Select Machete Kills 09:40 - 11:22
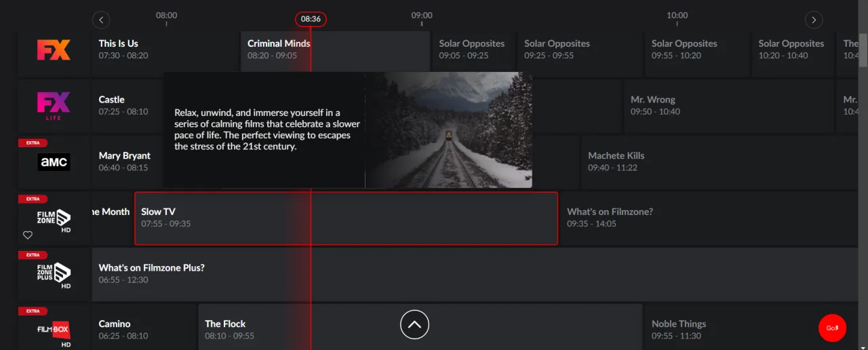 point(719,161)
